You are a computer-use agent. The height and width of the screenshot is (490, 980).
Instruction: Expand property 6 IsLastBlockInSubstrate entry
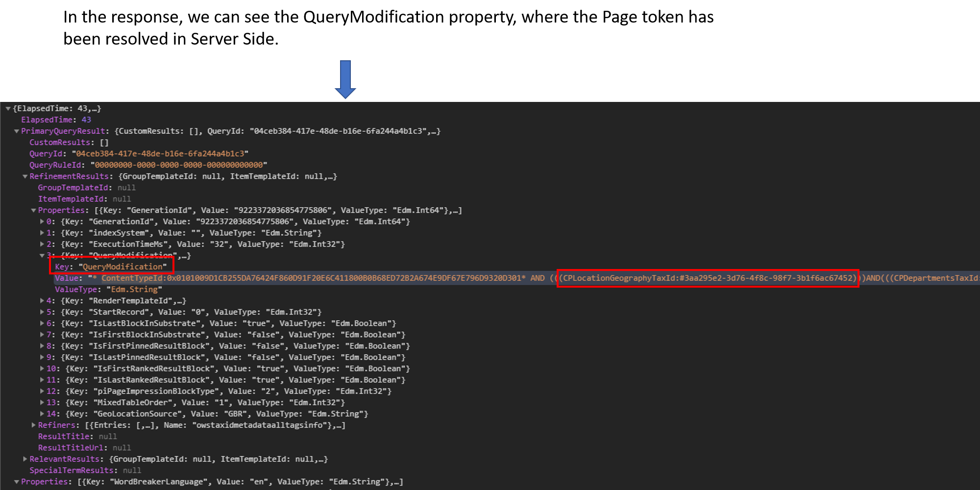(42, 323)
